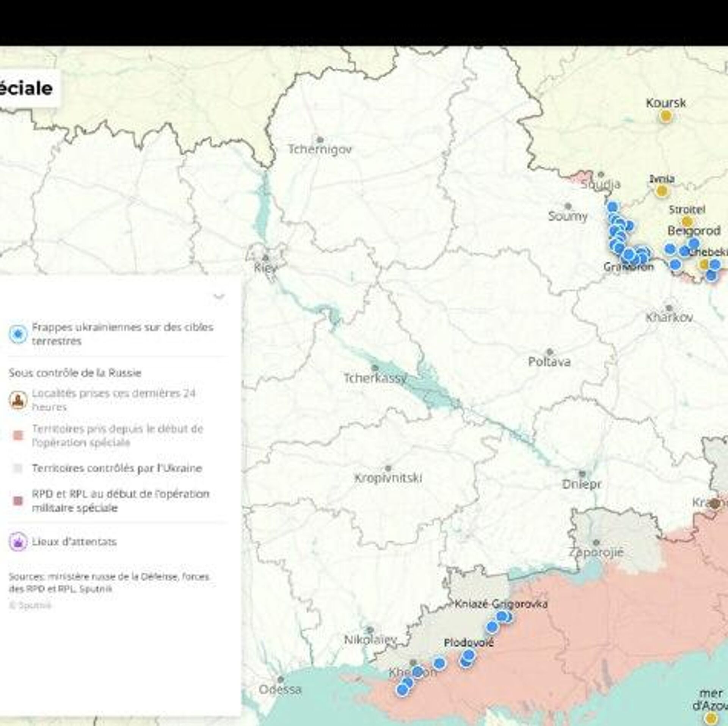Viewport: 728px width, 726px height.
Task: Click the Kharkov city dot
Action: 669,308
